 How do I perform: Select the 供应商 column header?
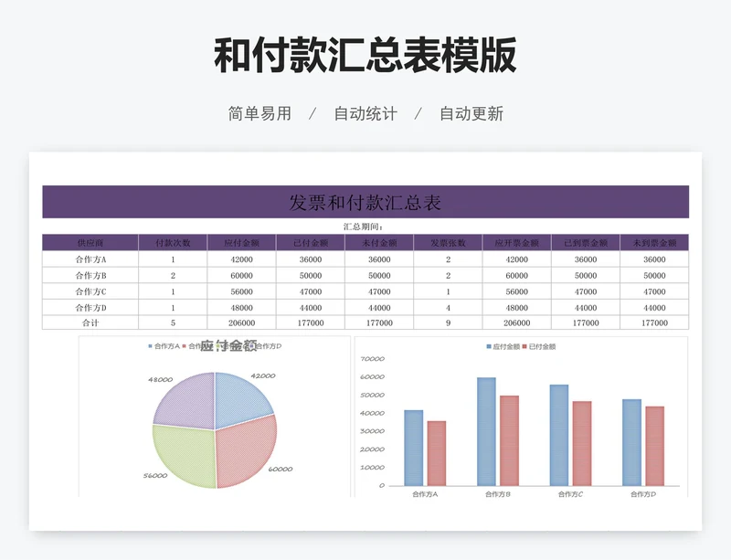(x=90, y=243)
